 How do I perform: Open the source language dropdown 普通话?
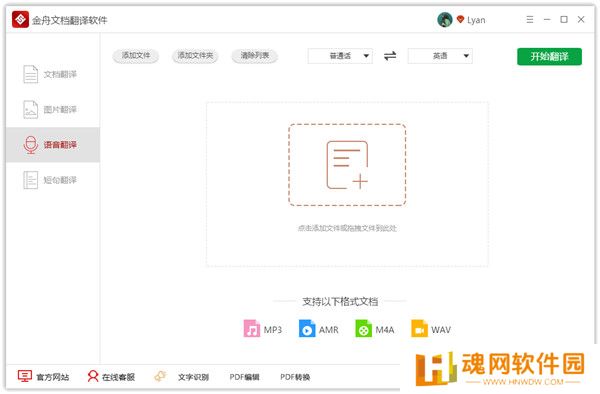point(340,56)
